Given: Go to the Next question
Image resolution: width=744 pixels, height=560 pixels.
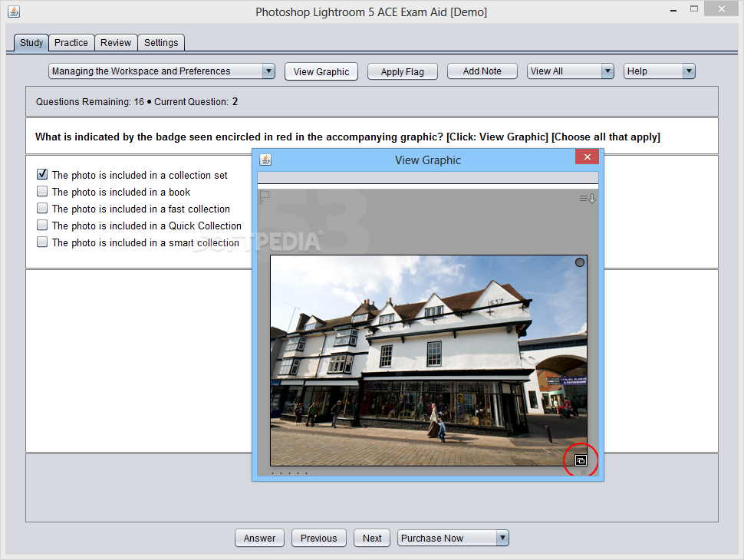Looking at the screenshot, I should coord(372,539).
